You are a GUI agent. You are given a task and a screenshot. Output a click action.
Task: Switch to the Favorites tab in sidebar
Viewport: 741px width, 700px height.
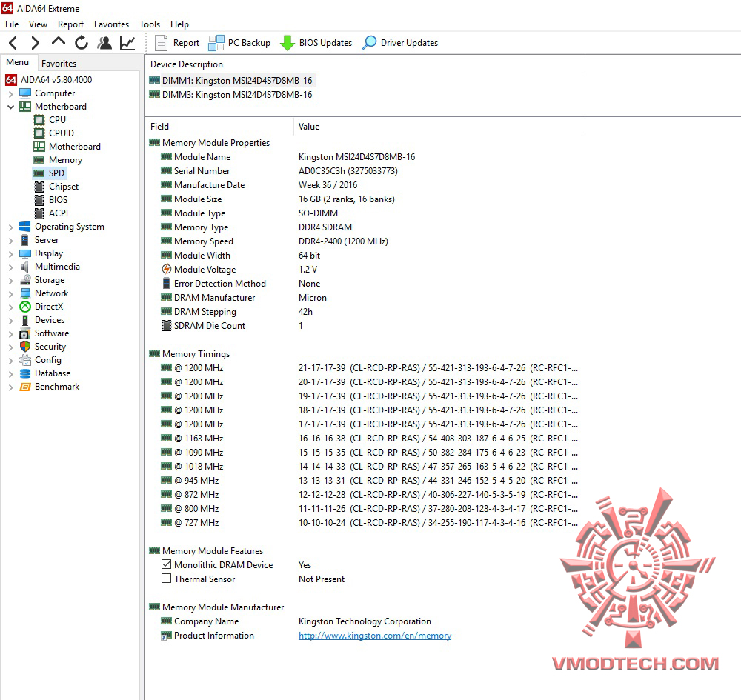[59, 63]
